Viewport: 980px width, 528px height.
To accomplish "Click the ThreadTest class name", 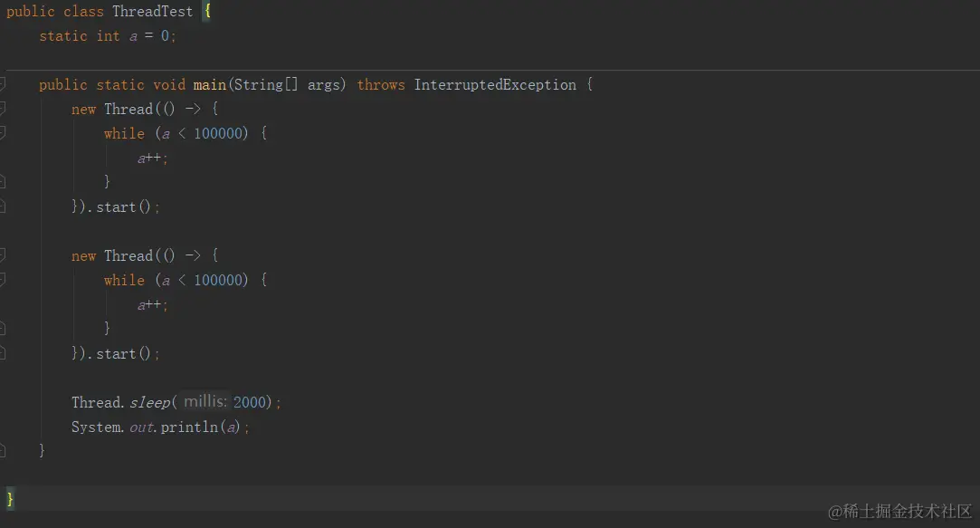I will [152, 12].
